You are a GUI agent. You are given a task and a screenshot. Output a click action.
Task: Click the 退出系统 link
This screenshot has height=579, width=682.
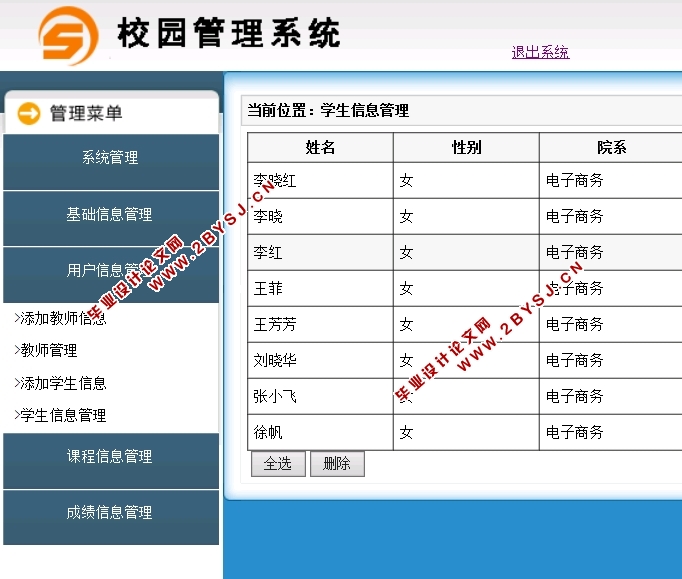[x=540, y=52]
